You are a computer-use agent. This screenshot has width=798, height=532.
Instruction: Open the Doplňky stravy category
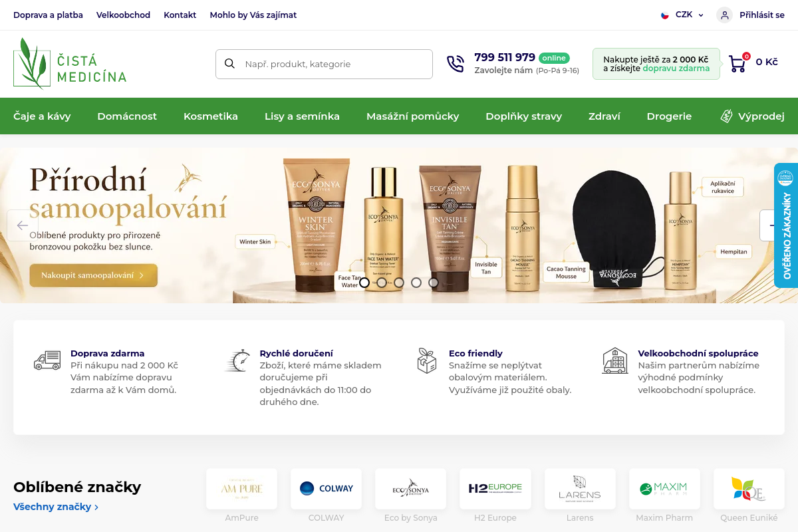(x=524, y=116)
